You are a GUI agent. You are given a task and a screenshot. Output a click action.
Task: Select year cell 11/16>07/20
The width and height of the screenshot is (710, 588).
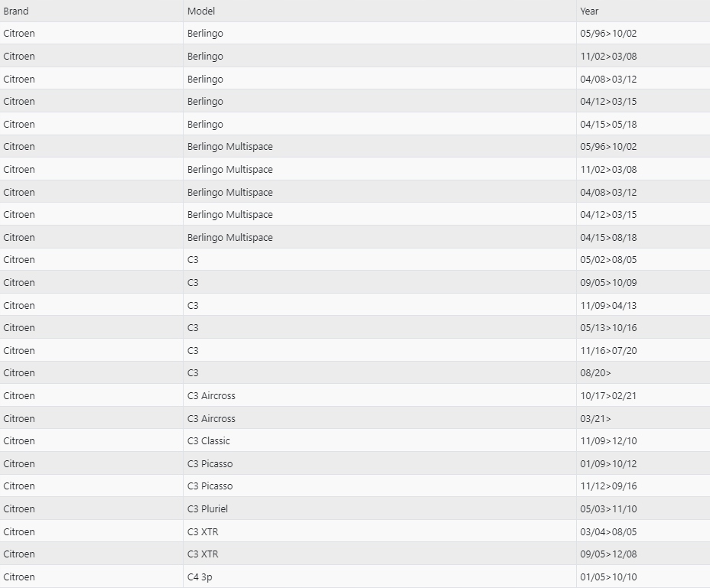pyautogui.click(x=608, y=351)
